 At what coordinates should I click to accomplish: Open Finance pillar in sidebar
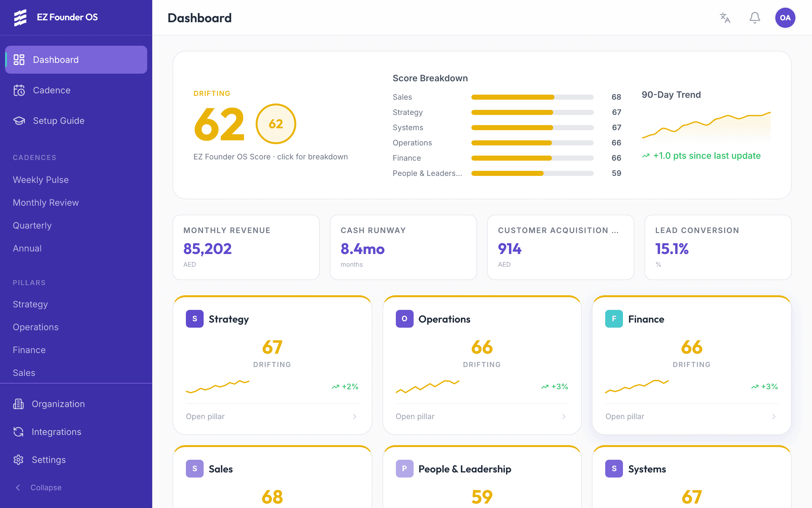click(29, 350)
